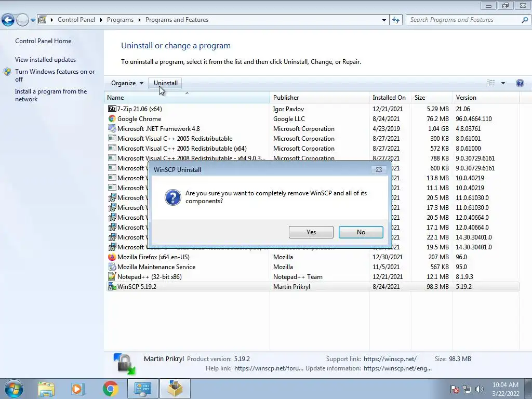Open the view options dropdown arrow

503,83
